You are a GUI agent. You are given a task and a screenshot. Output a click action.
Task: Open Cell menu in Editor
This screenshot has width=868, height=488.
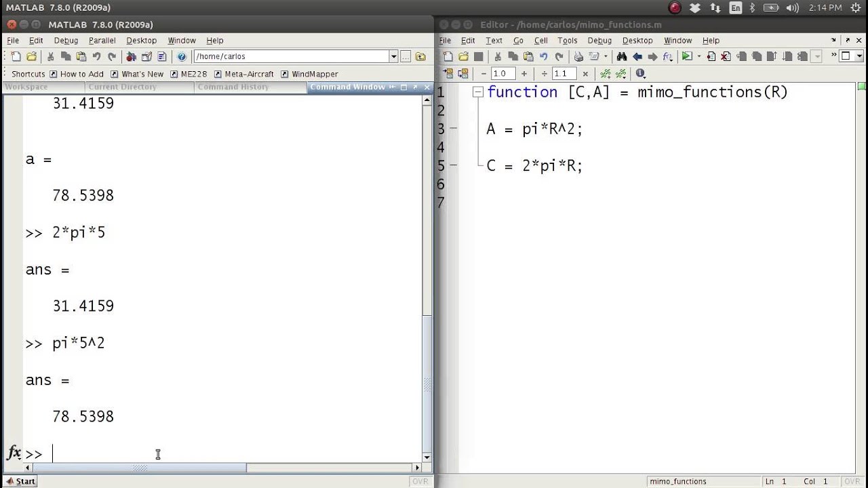point(540,41)
